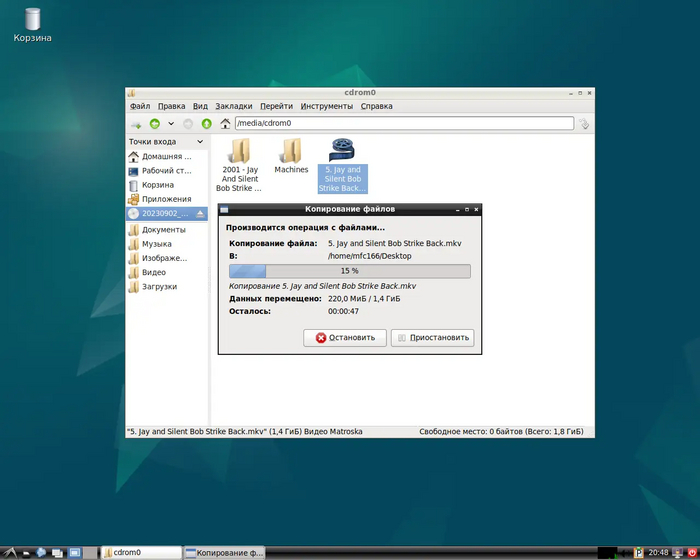Screen dimensions: 700x560
Task: Click the '220,0 МиБ / 1,4 ГиБ' data moved value
Action: 364,299
